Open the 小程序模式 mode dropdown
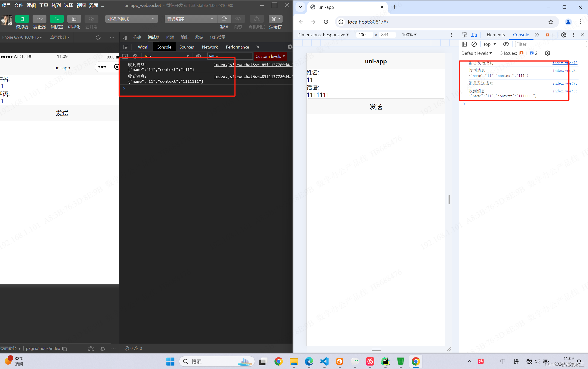This screenshot has width=588, height=369. [x=131, y=19]
